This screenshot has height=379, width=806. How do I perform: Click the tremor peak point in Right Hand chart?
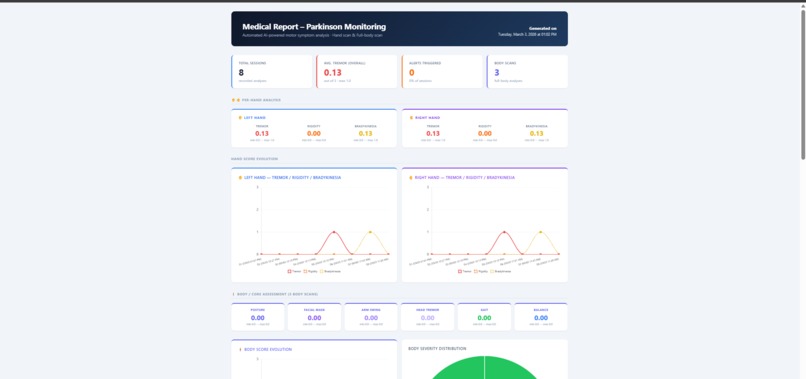[x=504, y=232]
